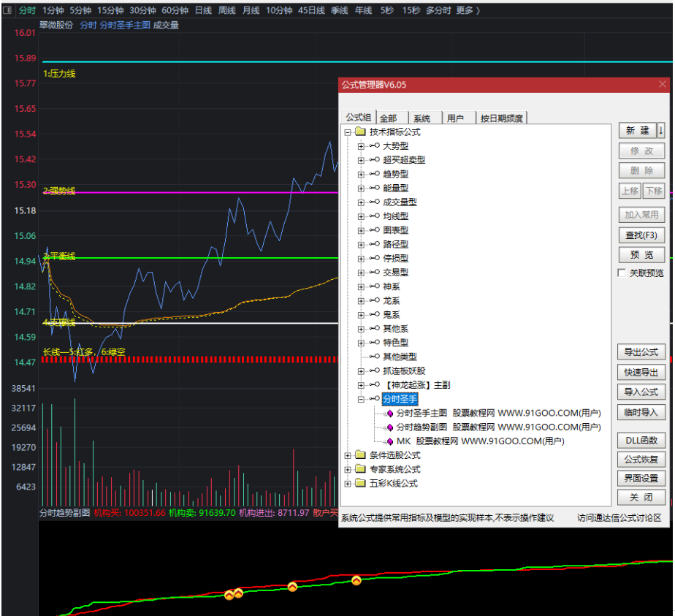The height and width of the screenshot is (616, 675).
Task: Collapse the 分时圣手 tree node
Action: click(x=361, y=399)
